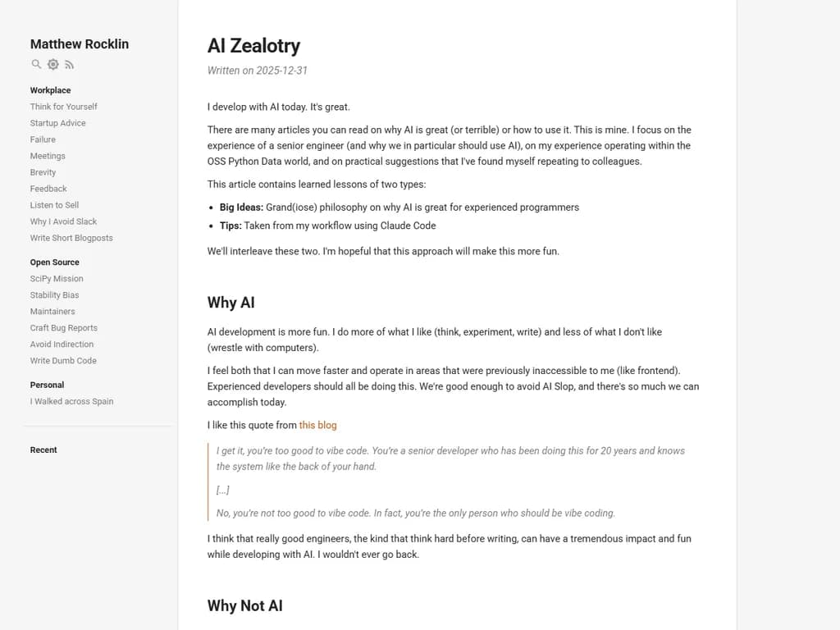Open the 'this blog' hyperlink
This screenshot has width=840, height=630.
(317, 425)
